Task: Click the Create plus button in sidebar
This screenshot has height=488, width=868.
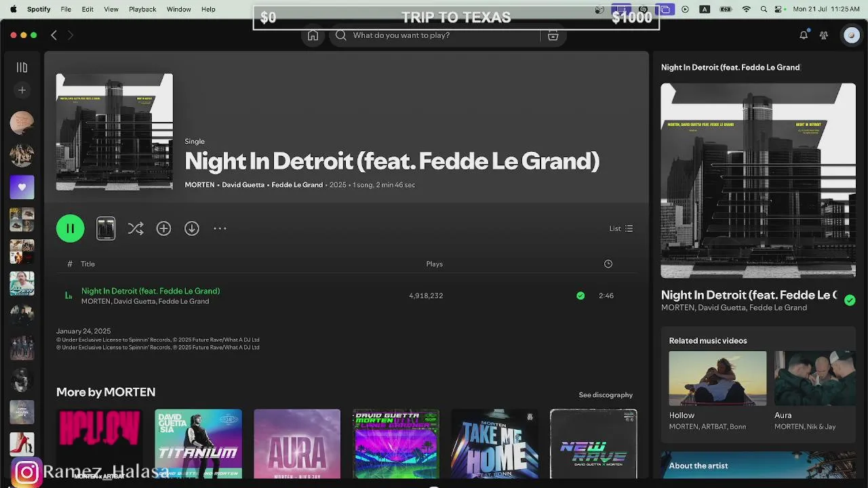Action: coord(22,90)
